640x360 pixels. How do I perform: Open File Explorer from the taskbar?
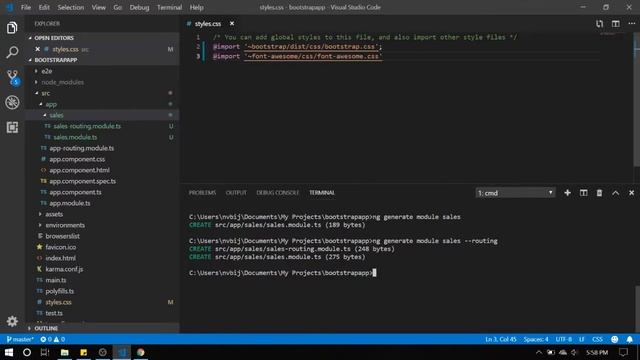click(x=64, y=352)
